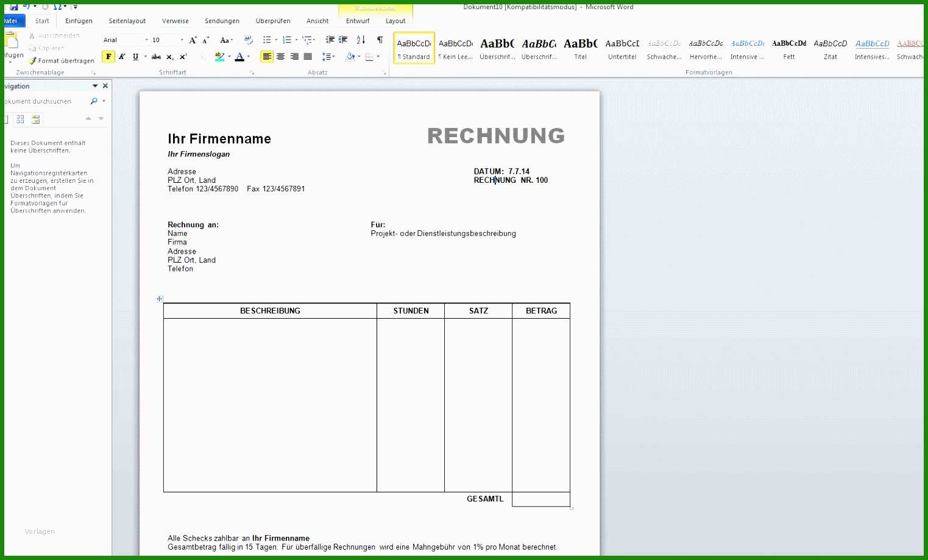
Task: Insert a bulleted list
Action: pos(267,40)
